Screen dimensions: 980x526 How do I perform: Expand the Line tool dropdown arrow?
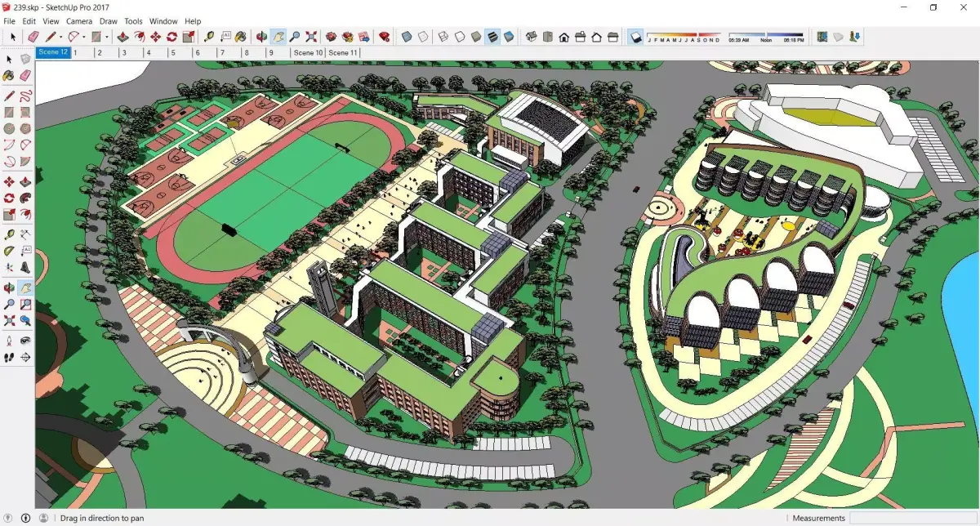[x=60, y=37]
